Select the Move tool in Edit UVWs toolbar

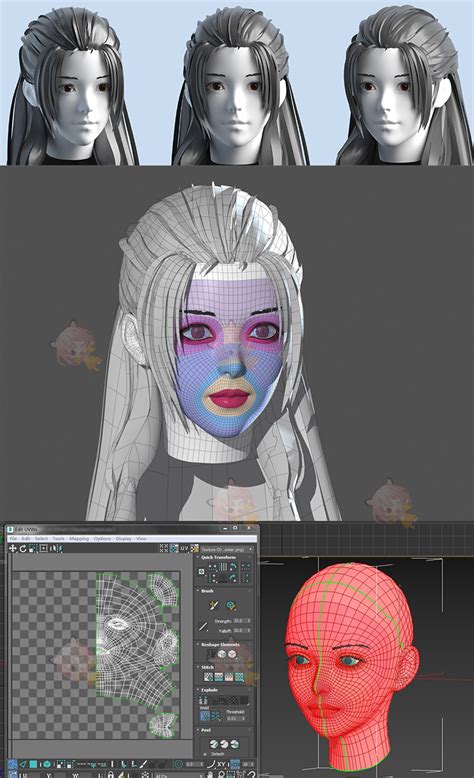(12, 548)
